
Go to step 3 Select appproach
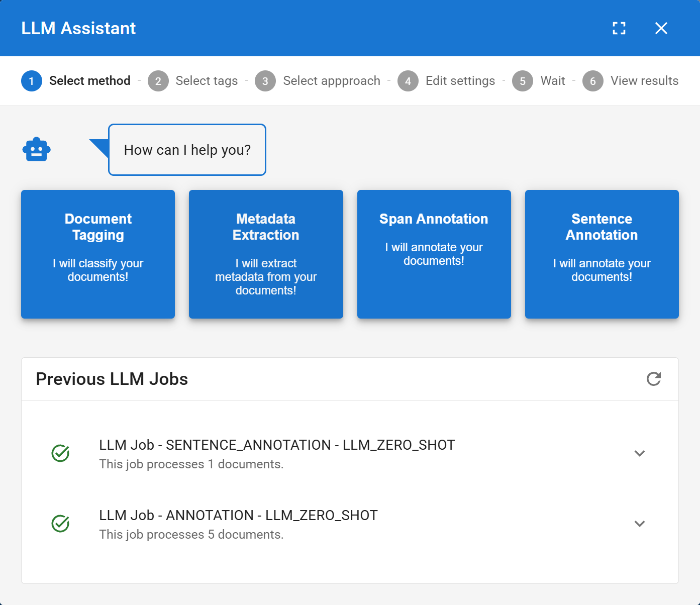tap(318, 81)
